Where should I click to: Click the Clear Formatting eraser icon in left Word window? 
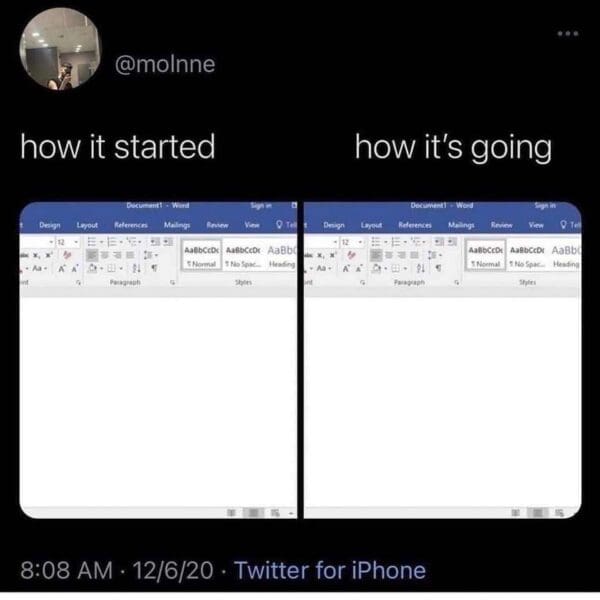click(67, 254)
